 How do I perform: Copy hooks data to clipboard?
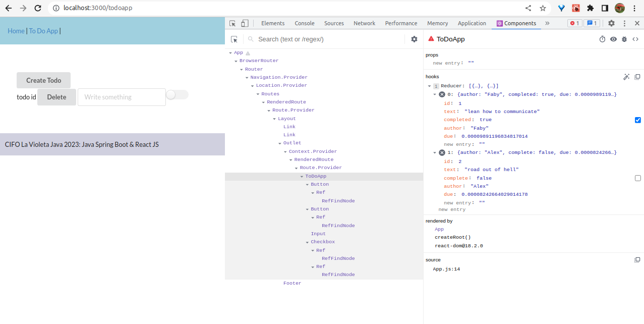coord(637,77)
